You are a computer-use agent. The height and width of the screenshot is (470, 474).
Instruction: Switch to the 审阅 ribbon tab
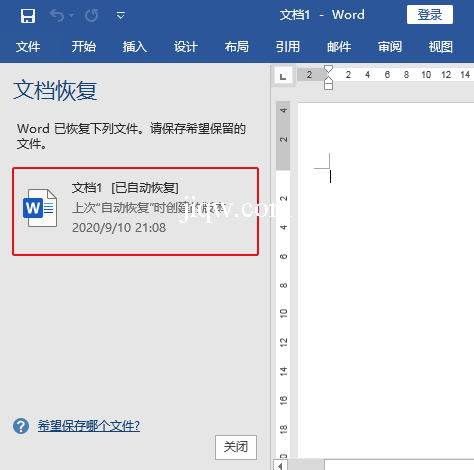click(x=390, y=47)
